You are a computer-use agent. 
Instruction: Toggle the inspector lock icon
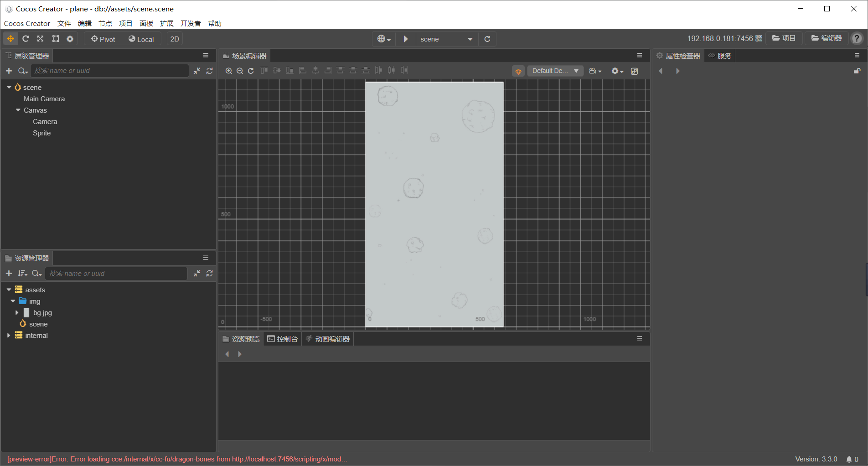coord(857,71)
